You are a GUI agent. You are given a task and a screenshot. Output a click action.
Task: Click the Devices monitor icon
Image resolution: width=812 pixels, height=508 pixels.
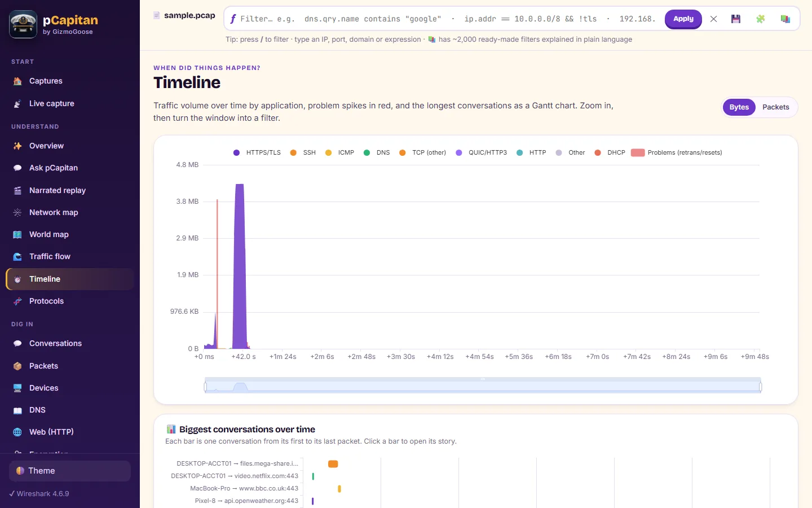pos(17,388)
